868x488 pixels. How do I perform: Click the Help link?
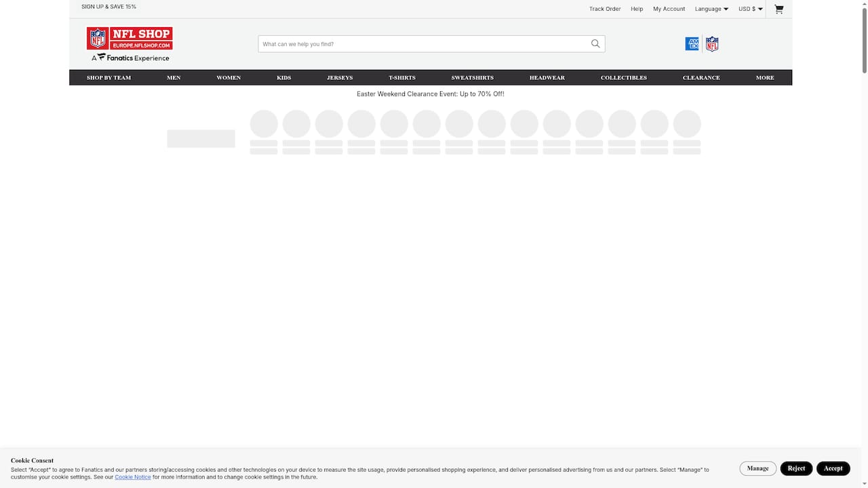click(637, 9)
